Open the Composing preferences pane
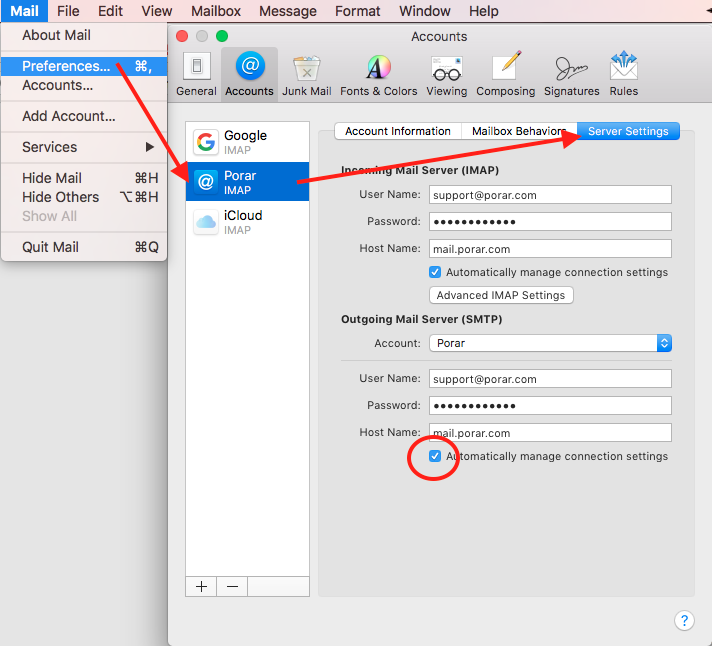The image size is (712, 646). (x=505, y=74)
